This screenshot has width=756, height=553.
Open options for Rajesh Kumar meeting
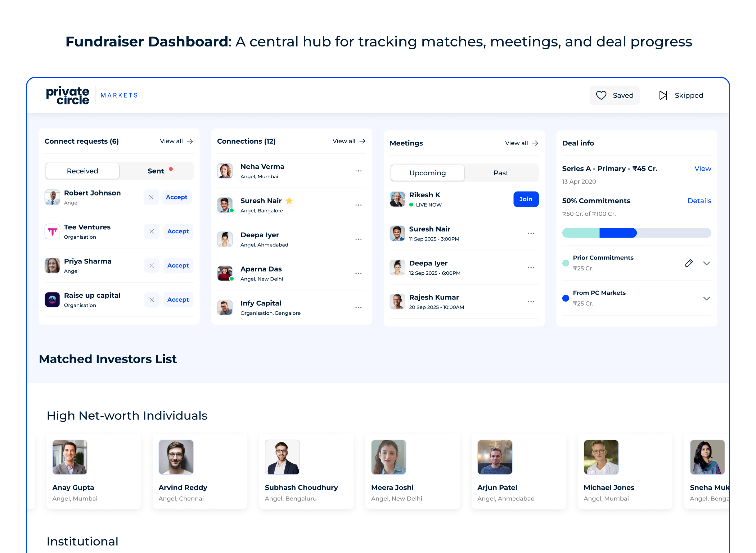pyautogui.click(x=531, y=302)
